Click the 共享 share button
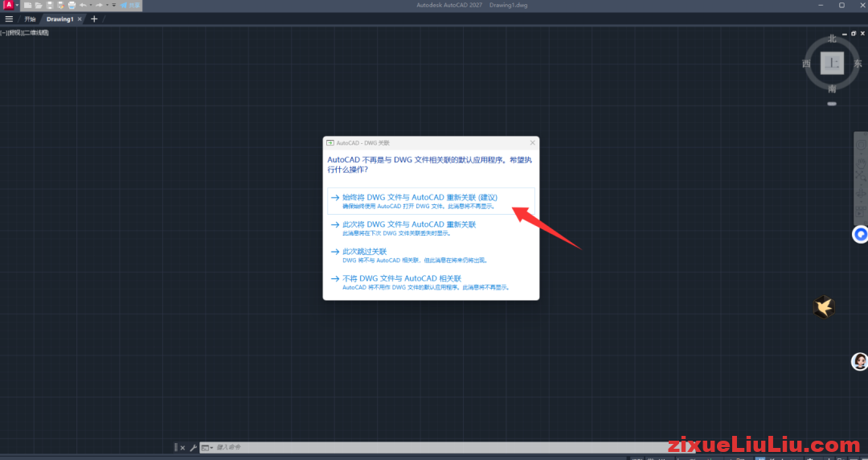Viewport: 868px width, 460px height. point(130,5)
